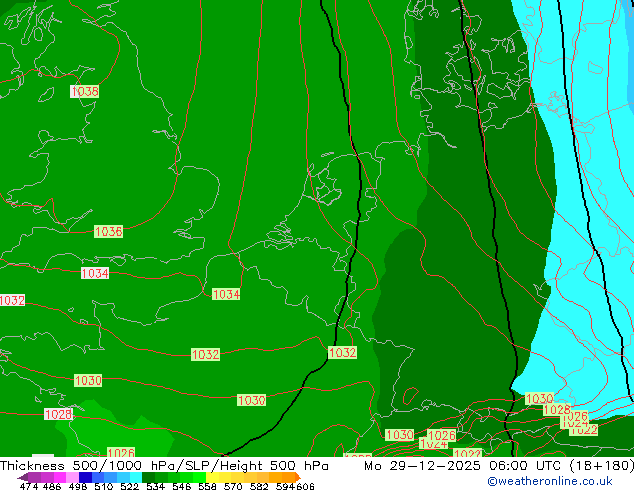Select the 606 legend scale value
634x490 pixels.
(x=305, y=486)
